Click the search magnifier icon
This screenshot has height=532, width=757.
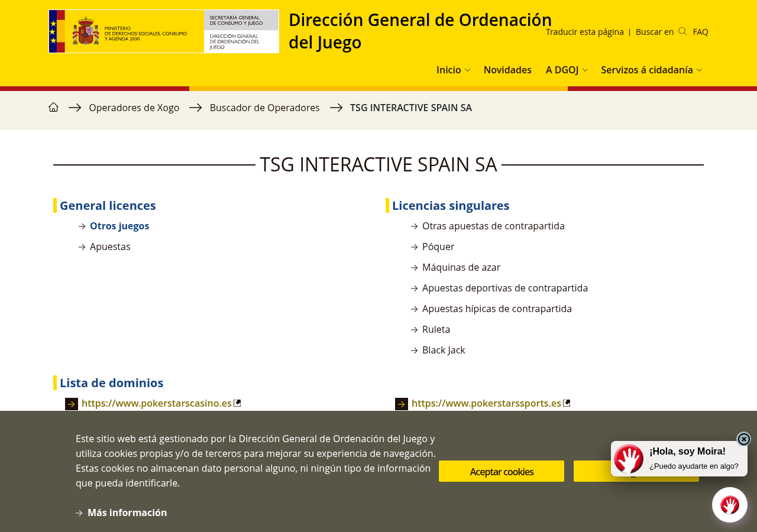[682, 31]
